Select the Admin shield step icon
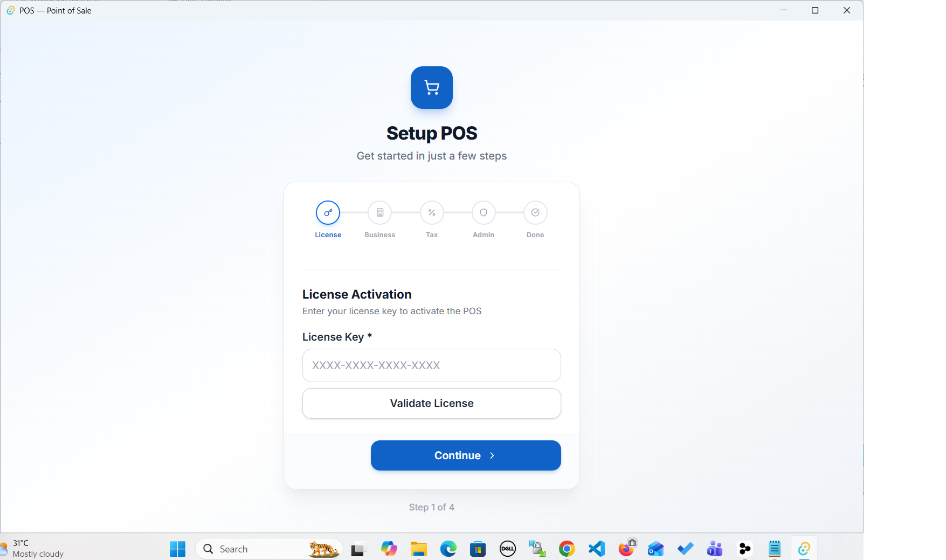This screenshot has width=946, height=560. 484,213
